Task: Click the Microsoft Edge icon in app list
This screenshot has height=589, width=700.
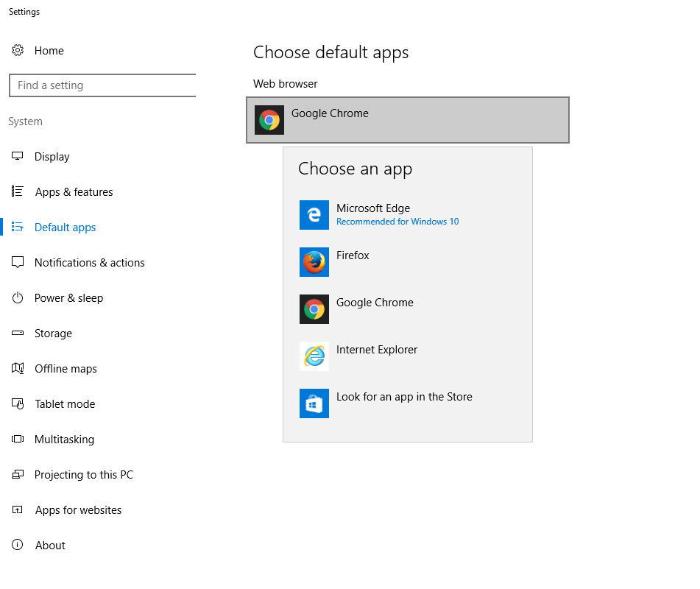Action: coord(314,215)
